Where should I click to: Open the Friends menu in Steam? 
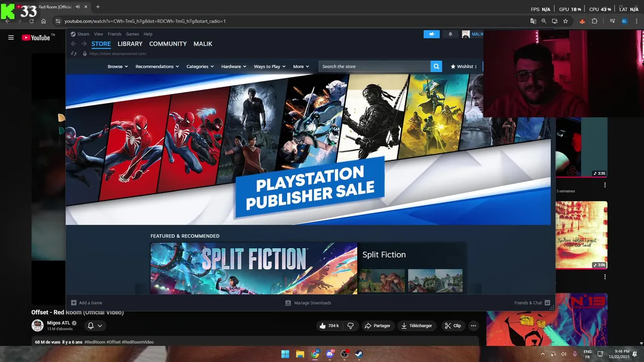point(115,34)
